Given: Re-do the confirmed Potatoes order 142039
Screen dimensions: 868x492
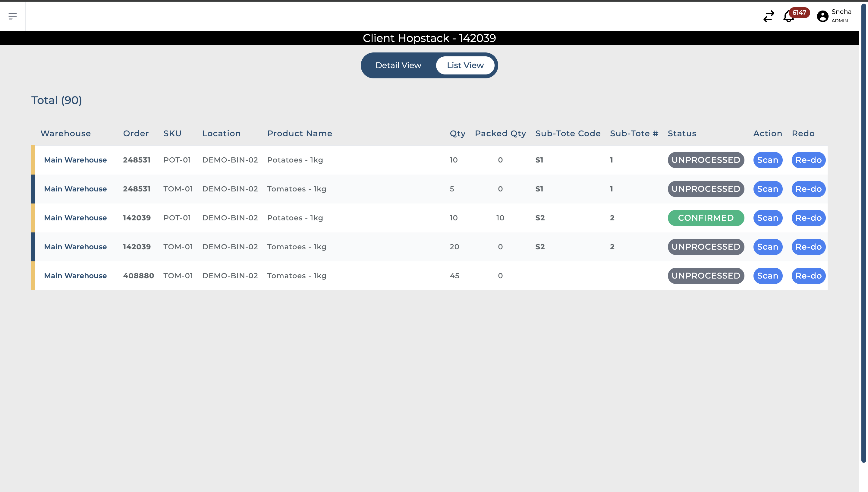Looking at the screenshot, I should 808,218.
